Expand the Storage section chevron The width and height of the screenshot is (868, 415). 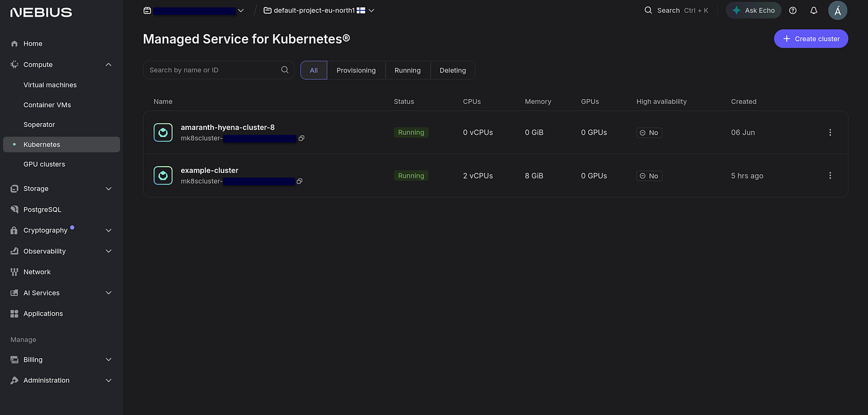click(108, 188)
